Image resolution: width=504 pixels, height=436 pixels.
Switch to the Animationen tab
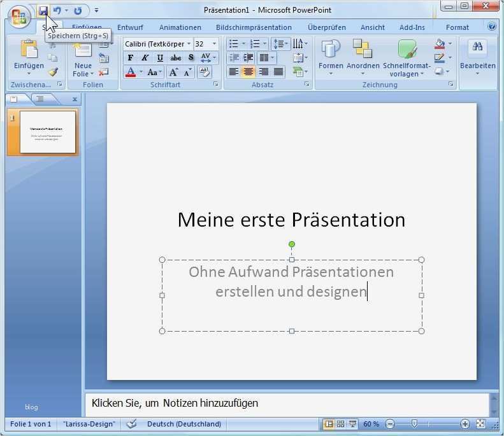(x=180, y=27)
